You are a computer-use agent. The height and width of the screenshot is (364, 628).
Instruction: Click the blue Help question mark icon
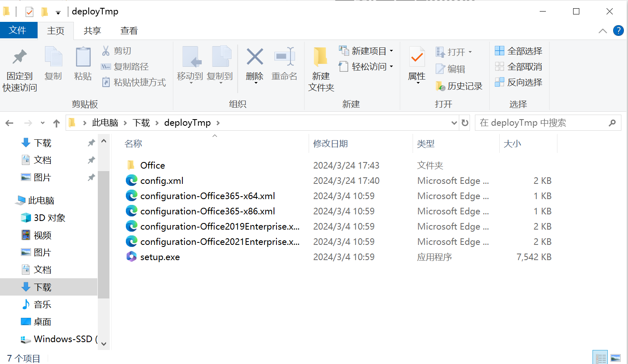pos(618,31)
